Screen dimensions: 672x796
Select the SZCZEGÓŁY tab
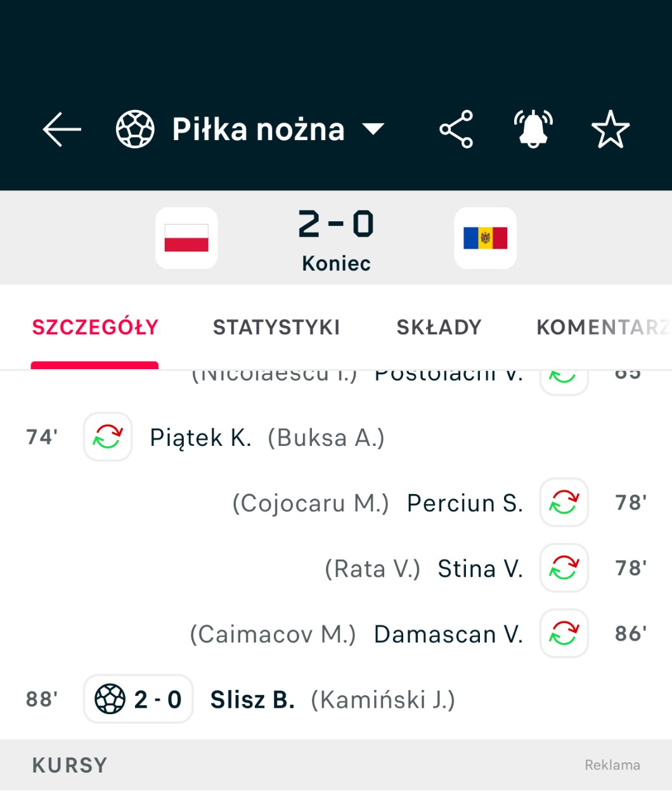(x=95, y=327)
